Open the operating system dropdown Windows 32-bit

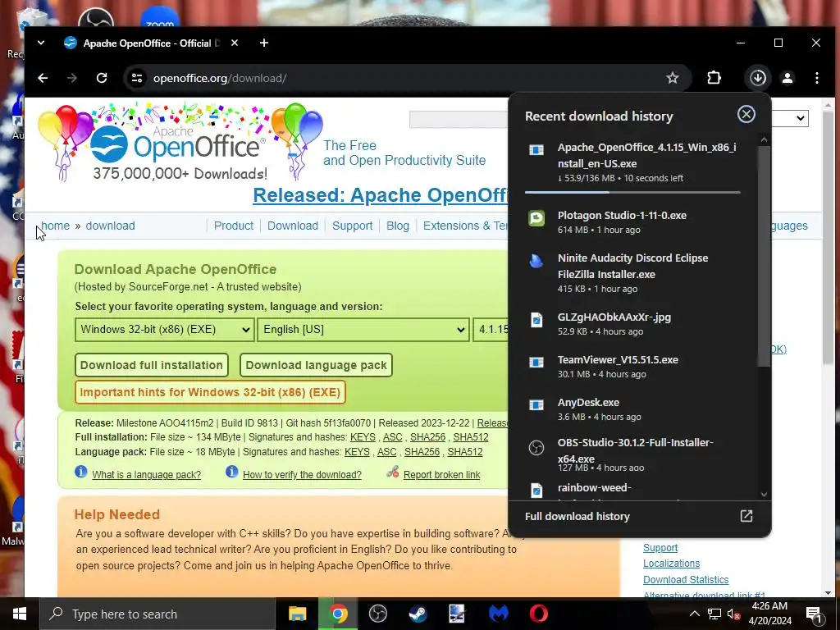click(x=164, y=330)
